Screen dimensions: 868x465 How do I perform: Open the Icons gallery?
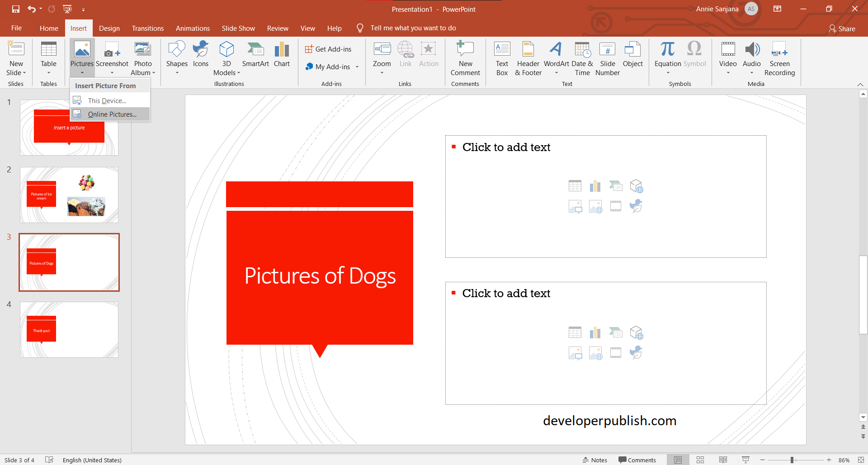coord(201,54)
